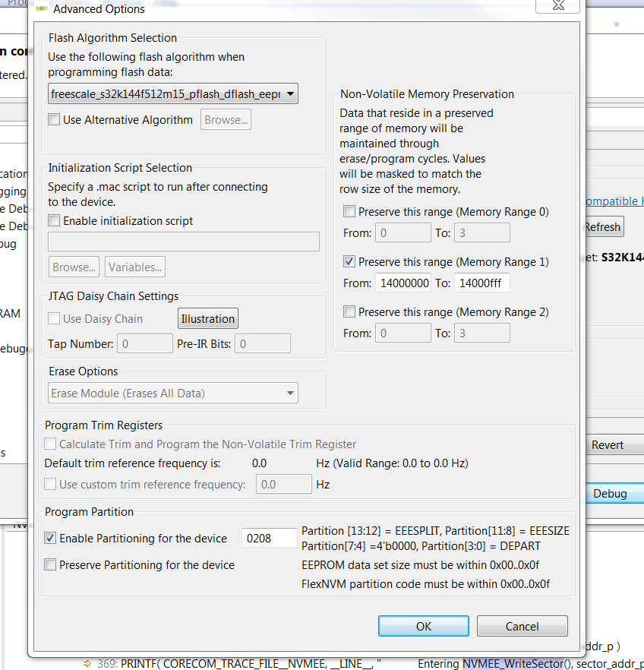Disable Preserve this range for Memory Range 1
The image size is (644, 670).
coord(349,261)
